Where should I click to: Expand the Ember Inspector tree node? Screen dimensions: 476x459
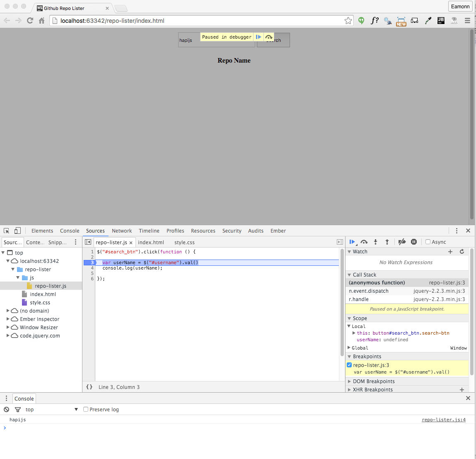[8, 319]
